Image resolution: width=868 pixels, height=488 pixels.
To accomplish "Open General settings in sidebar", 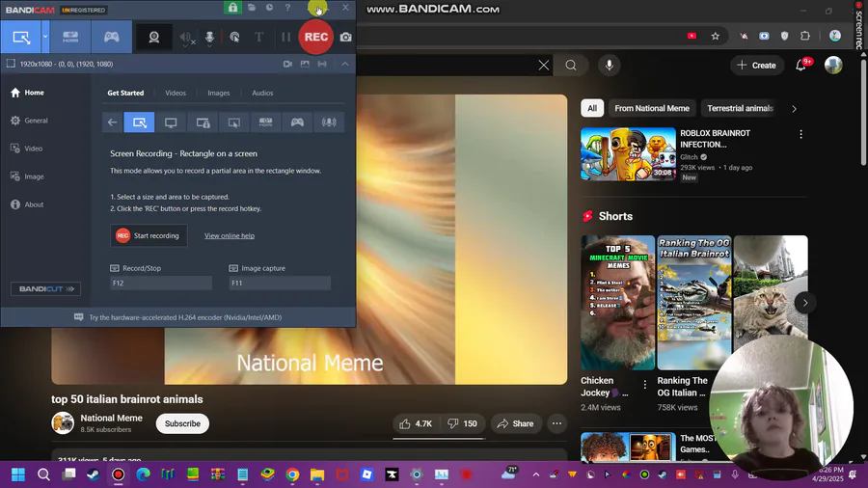I will click(x=29, y=121).
